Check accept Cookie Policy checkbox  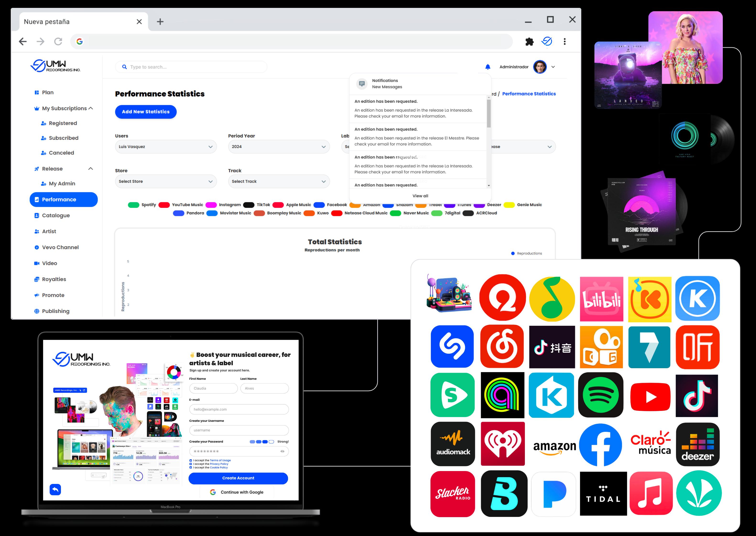pos(190,468)
